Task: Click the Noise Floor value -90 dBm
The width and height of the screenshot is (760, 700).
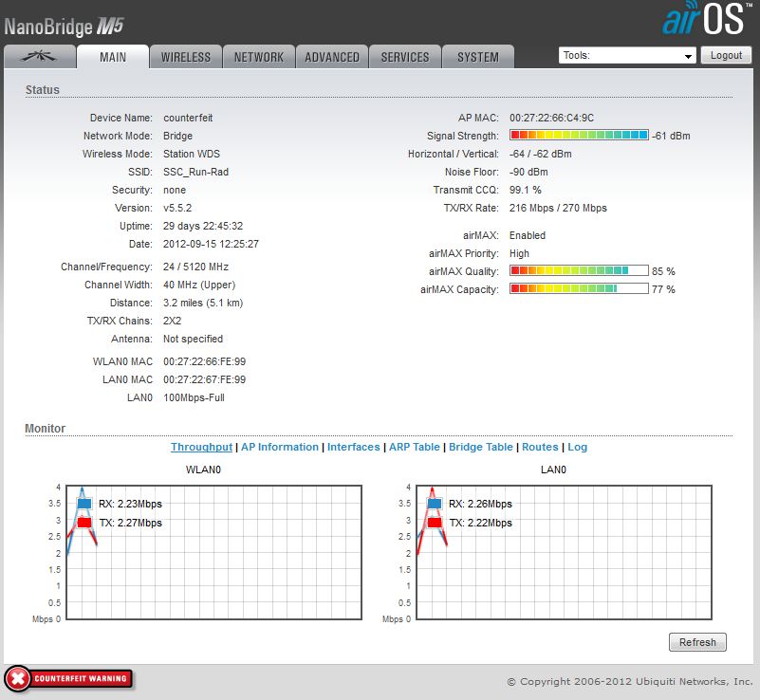Action: tap(528, 172)
